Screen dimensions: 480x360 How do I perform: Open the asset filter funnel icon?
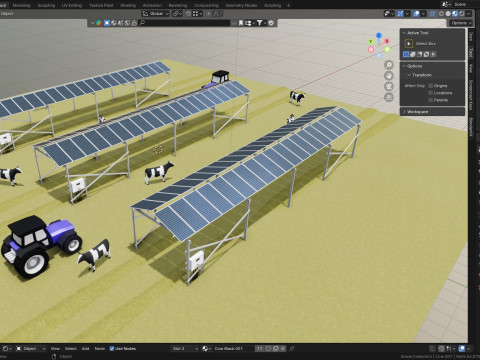(x=261, y=23)
